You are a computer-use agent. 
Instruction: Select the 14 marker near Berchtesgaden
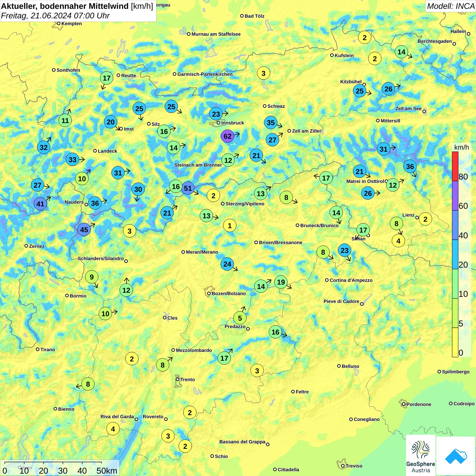coord(402,52)
